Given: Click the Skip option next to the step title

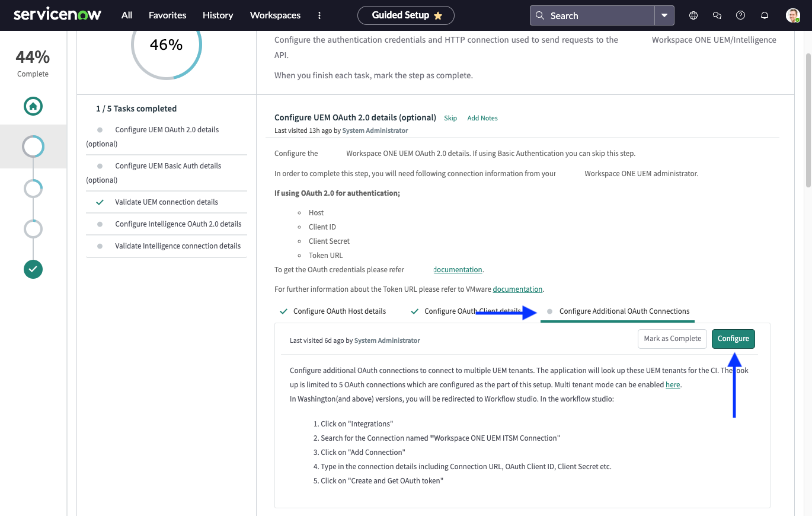Looking at the screenshot, I should (450, 118).
